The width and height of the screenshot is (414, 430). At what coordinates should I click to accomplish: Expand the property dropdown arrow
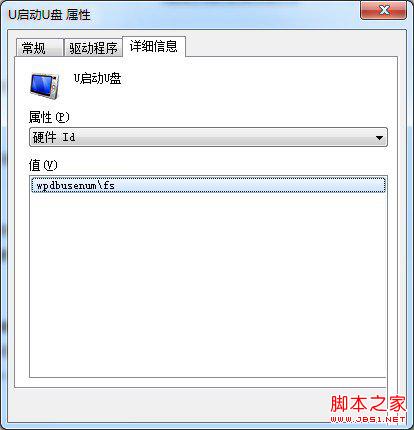tap(379, 138)
